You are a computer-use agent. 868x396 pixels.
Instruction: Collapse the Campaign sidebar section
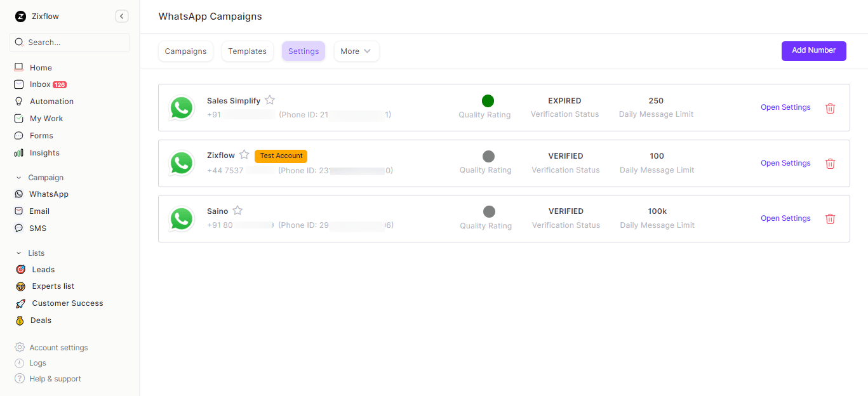pyautogui.click(x=18, y=178)
